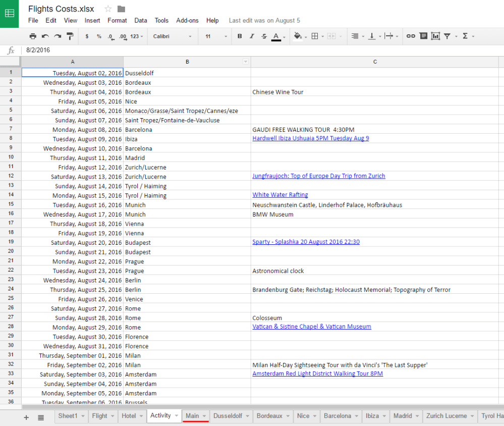Expand the Activity sheet tab menu arrow
This screenshot has width=504, height=426.
[177, 416]
